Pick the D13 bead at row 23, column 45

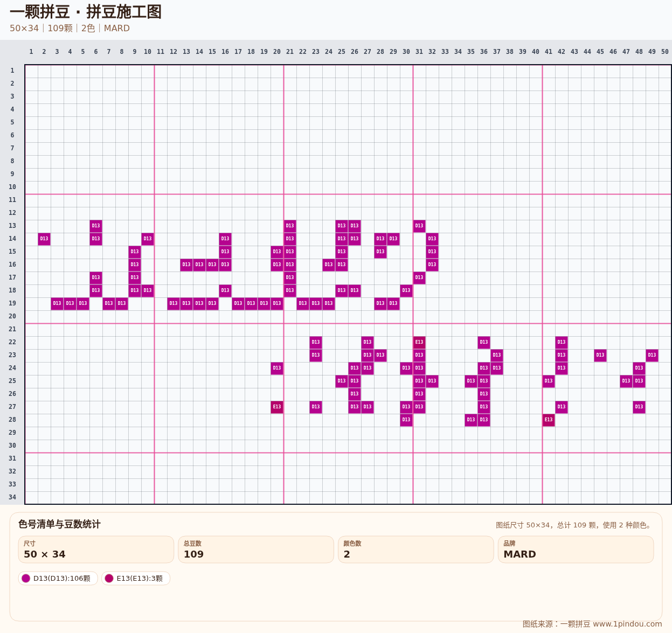pyautogui.click(x=600, y=355)
